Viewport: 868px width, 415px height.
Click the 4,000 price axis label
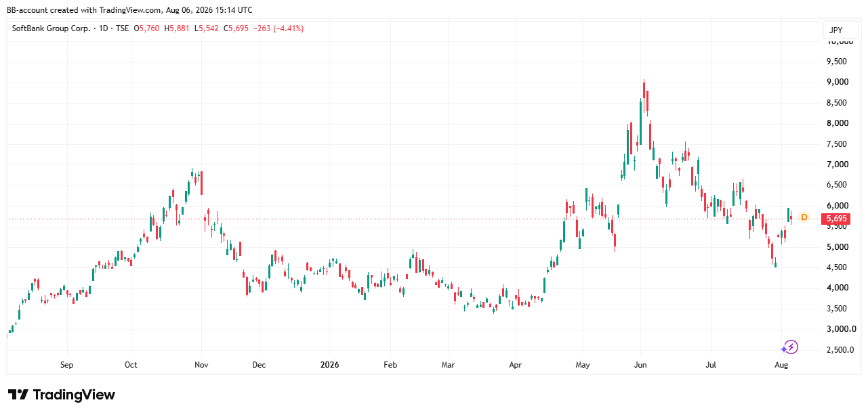pos(838,288)
